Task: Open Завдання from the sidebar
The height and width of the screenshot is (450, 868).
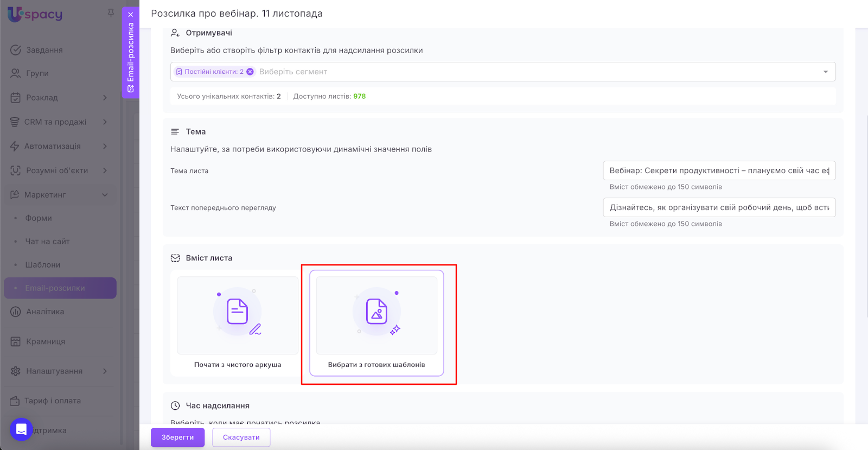Action: tap(44, 50)
